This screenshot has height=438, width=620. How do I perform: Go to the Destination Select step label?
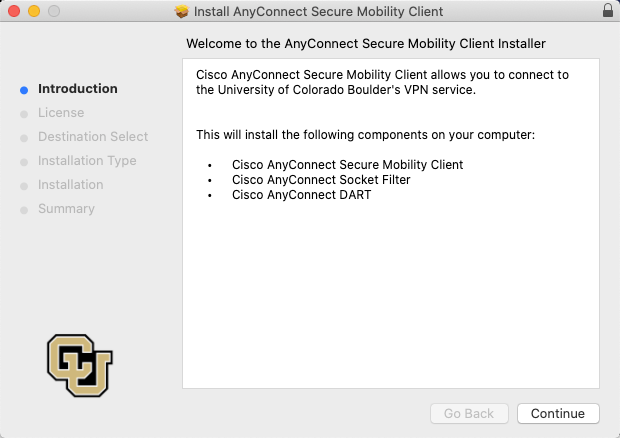[93, 137]
